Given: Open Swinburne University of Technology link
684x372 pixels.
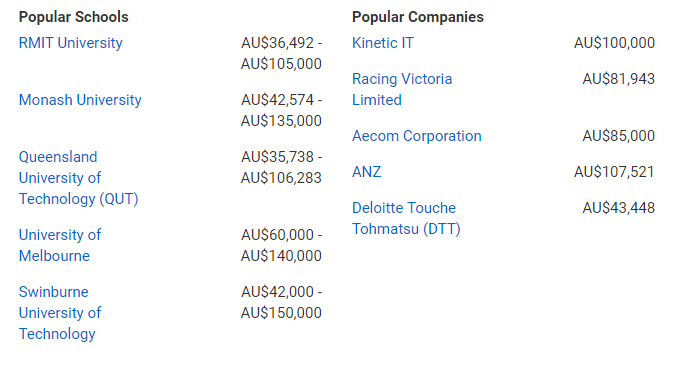Looking at the screenshot, I should pos(60,313).
